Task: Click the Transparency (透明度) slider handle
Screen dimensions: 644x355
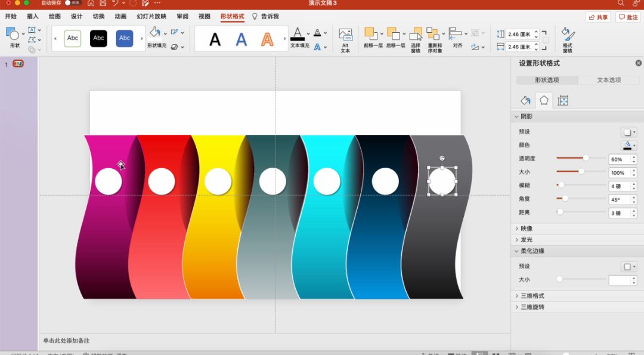Action: pos(586,158)
